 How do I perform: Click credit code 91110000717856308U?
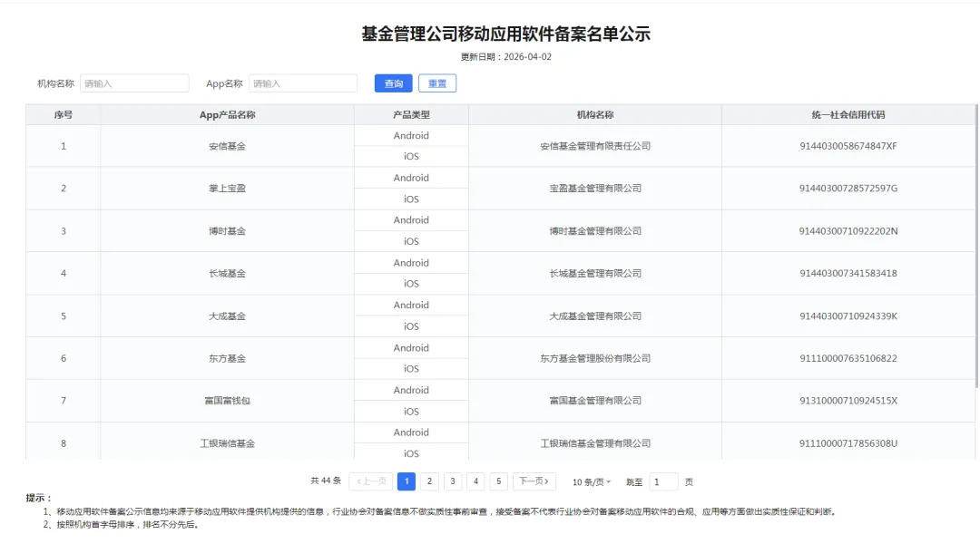pyautogui.click(x=848, y=442)
